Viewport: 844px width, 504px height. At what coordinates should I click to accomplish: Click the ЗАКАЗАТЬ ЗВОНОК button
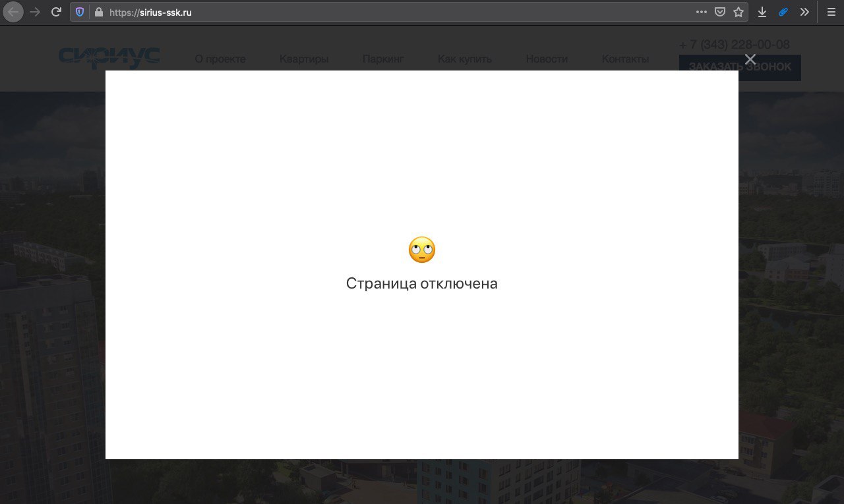(740, 67)
